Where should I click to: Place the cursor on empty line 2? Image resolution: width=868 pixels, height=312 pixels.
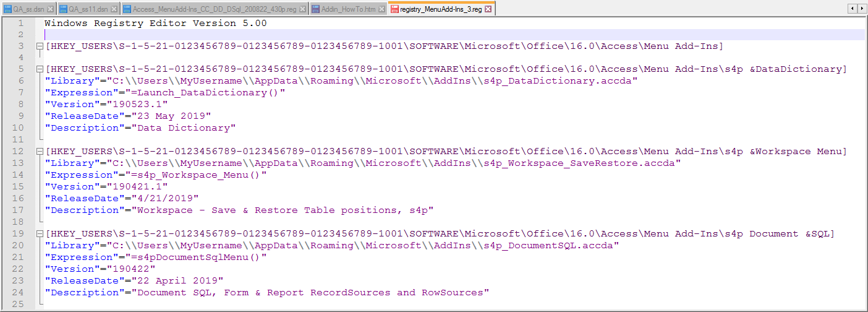(x=454, y=35)
